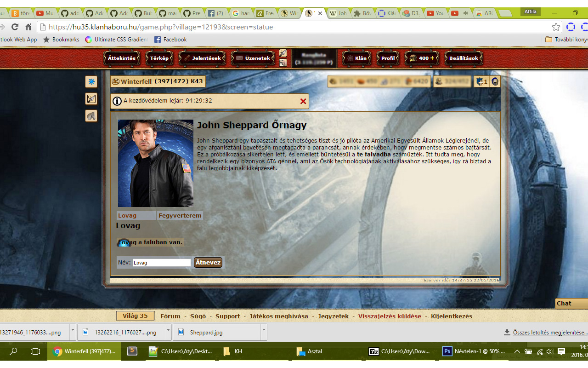Viewport: 588px width, 368px height.
Task: Click the address bar URL field
Action: [x=294, y=27]
